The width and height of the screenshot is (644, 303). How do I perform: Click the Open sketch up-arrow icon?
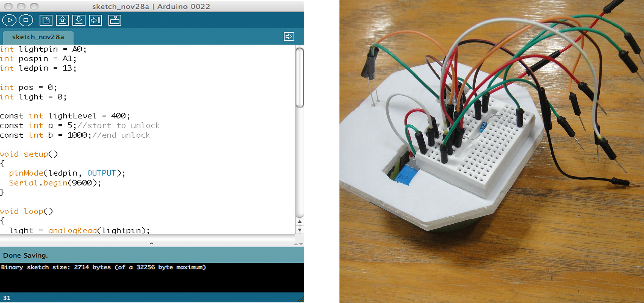click(x=62, y=20)
